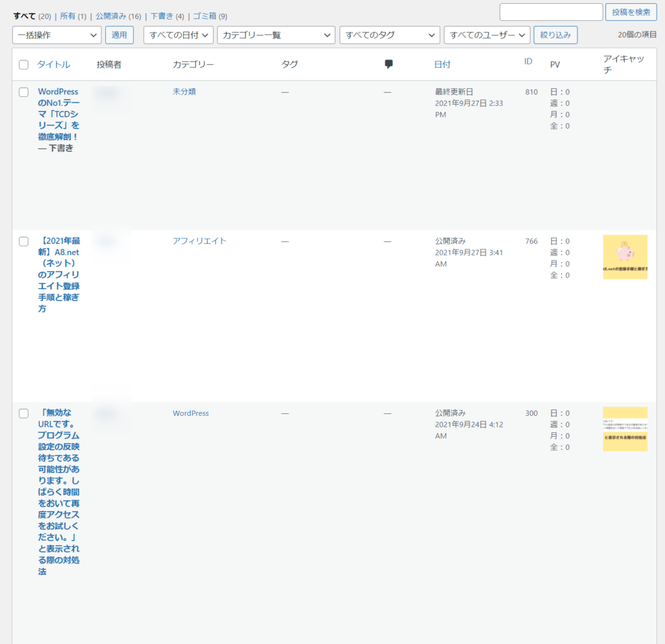665x644 pixels.
Task: Open the すべての日付 date filter dropdown
Action: pos(178,35)
